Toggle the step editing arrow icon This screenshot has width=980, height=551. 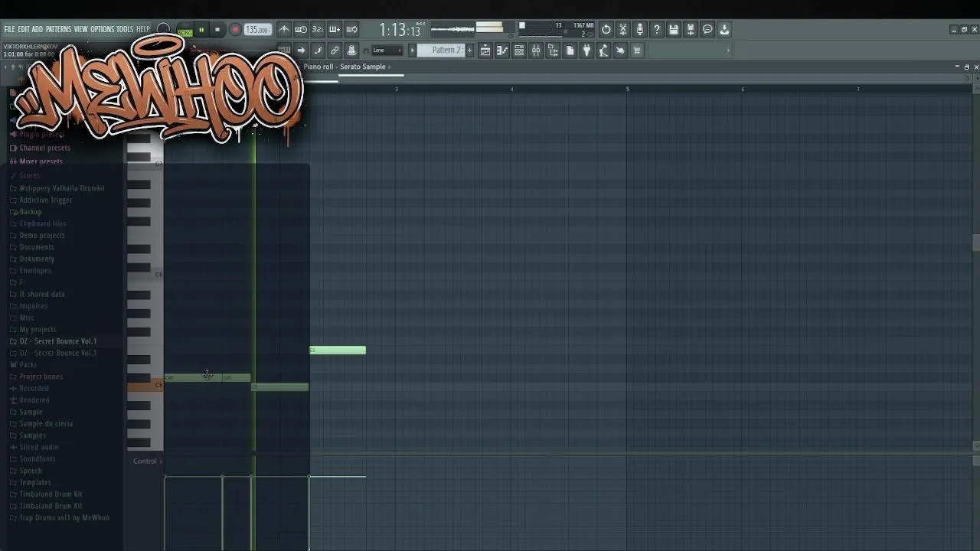tap(301, 51)
